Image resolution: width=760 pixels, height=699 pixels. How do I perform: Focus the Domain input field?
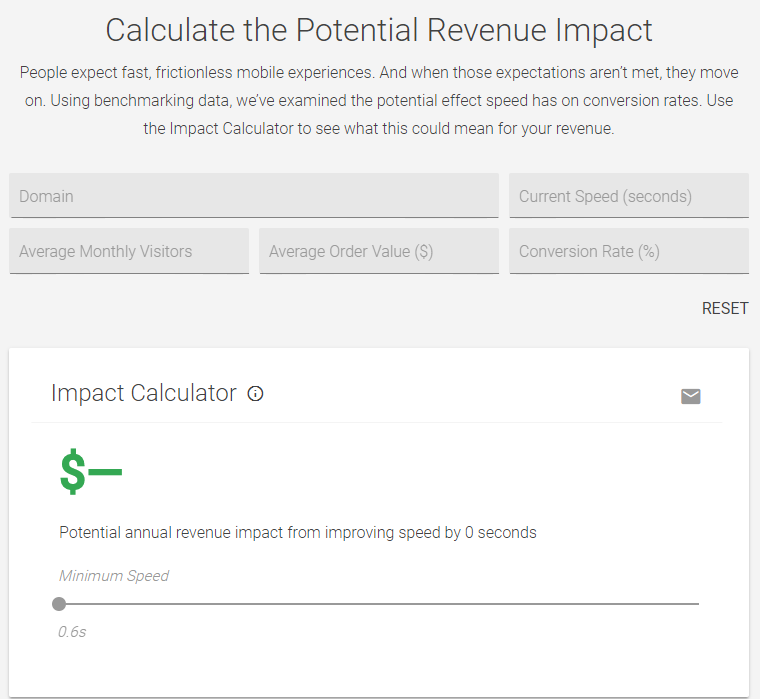tap(254, 196)
